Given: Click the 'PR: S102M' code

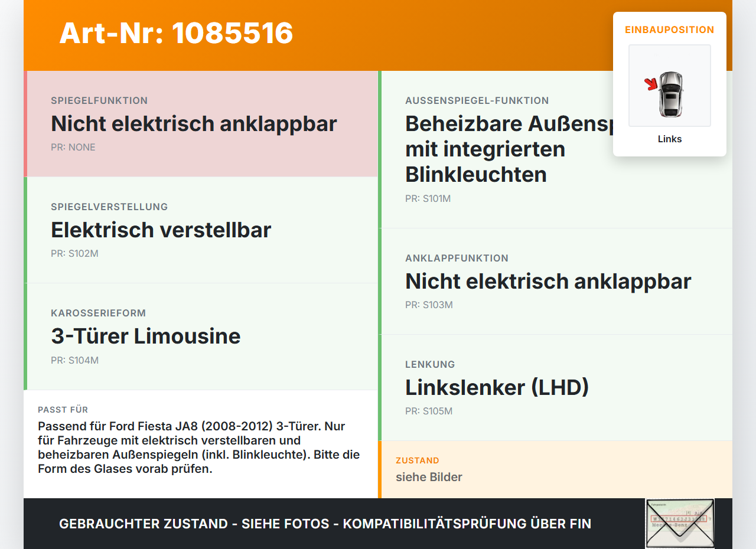Looking at the screenshot, I should point(74,254).
